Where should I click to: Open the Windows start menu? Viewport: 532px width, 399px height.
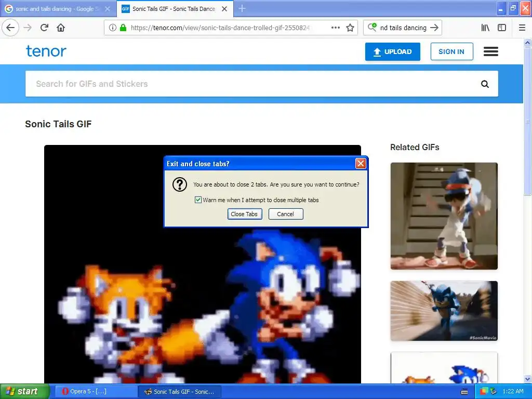tap(24, 391)
